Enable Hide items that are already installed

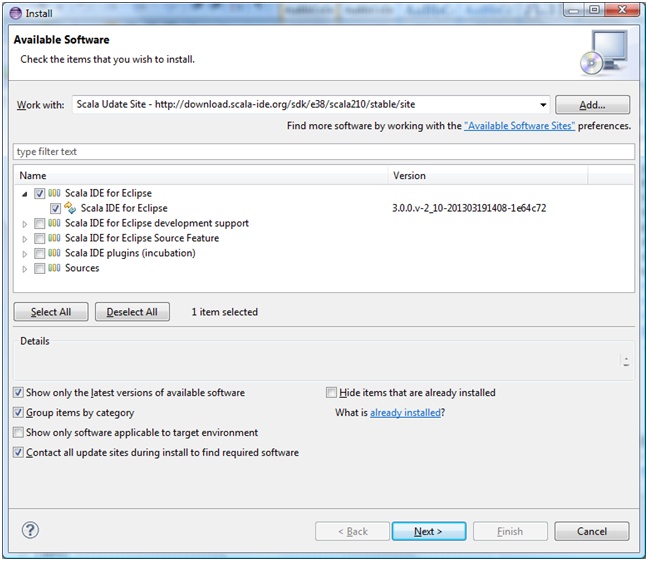click(x=331, y=392)
